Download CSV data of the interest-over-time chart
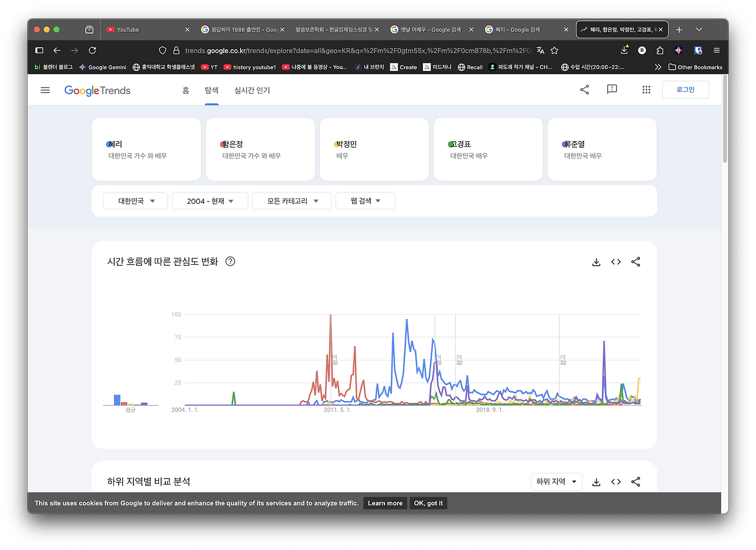The width and height of the screenshot is (756, 550). click(x=596, y=262)
